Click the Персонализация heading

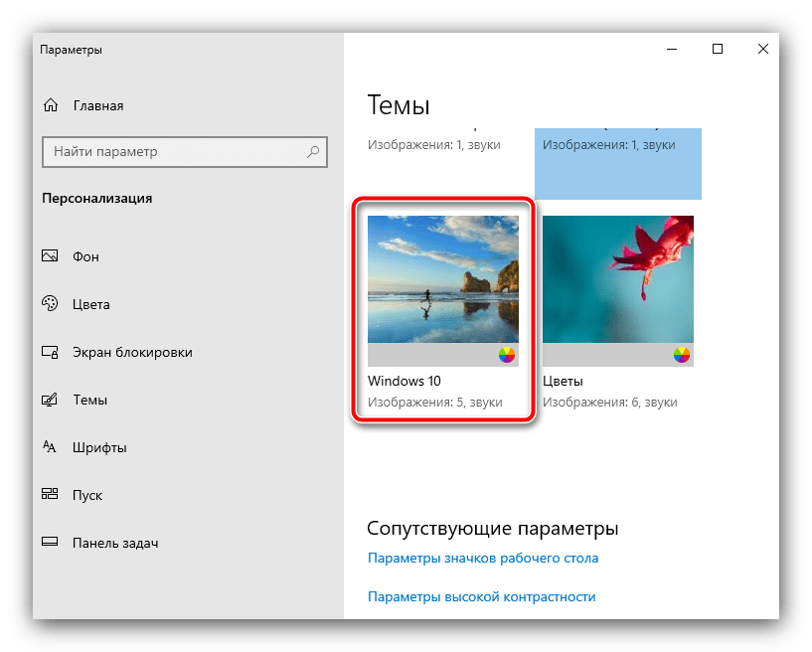coord(97,199)
